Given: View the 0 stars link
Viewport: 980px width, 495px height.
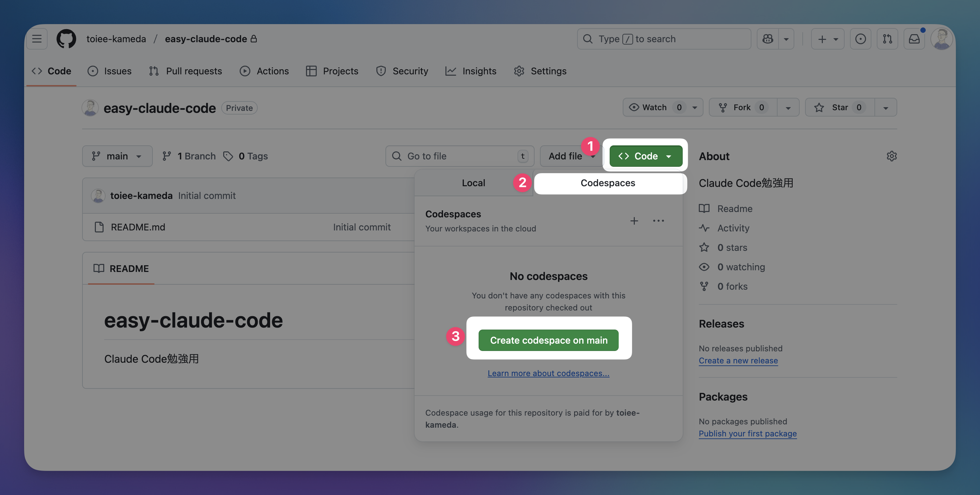Looking at the screenshot, I should (x=723, y=247).
